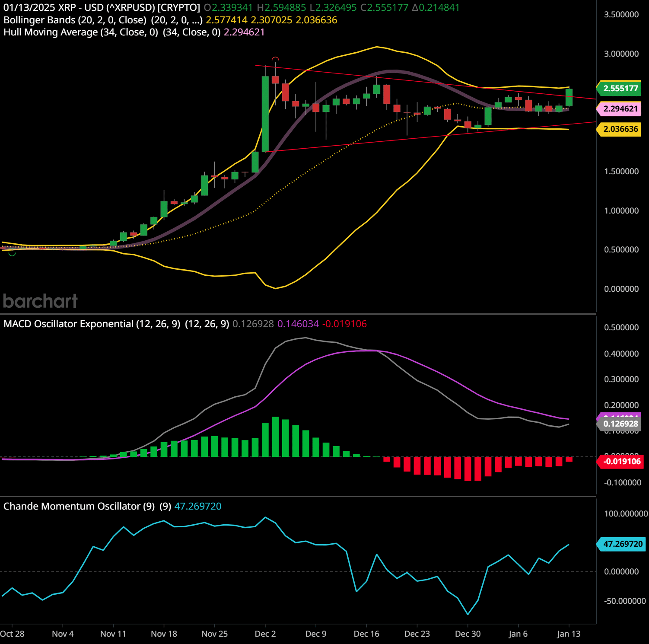Viewport: 649px width, 644px height.
Task: Click the red -0.019106 histogram tag
Action: (621, 462)
